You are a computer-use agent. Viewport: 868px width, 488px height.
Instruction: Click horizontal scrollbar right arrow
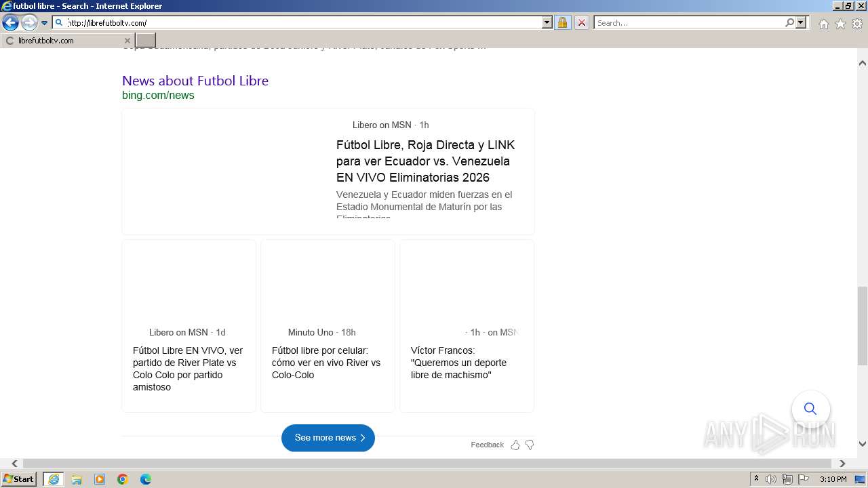coord(842,464)
